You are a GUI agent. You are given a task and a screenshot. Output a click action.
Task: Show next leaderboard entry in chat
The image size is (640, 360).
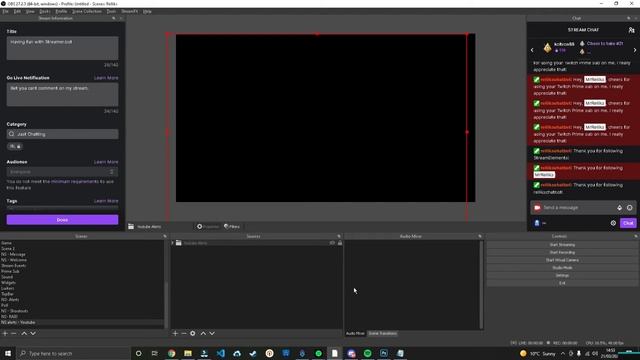point(635,50)
